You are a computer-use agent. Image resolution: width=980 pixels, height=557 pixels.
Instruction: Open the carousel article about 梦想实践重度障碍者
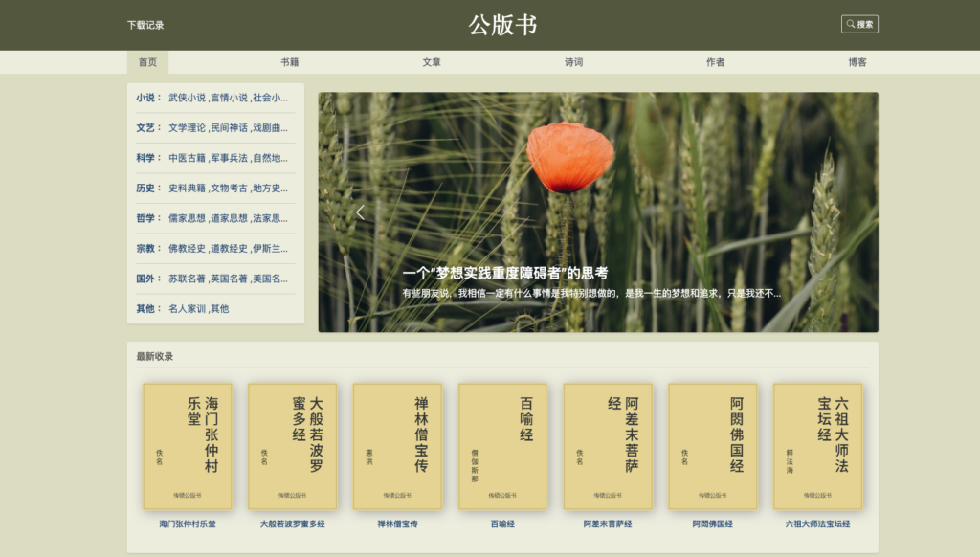coord(505,273)
